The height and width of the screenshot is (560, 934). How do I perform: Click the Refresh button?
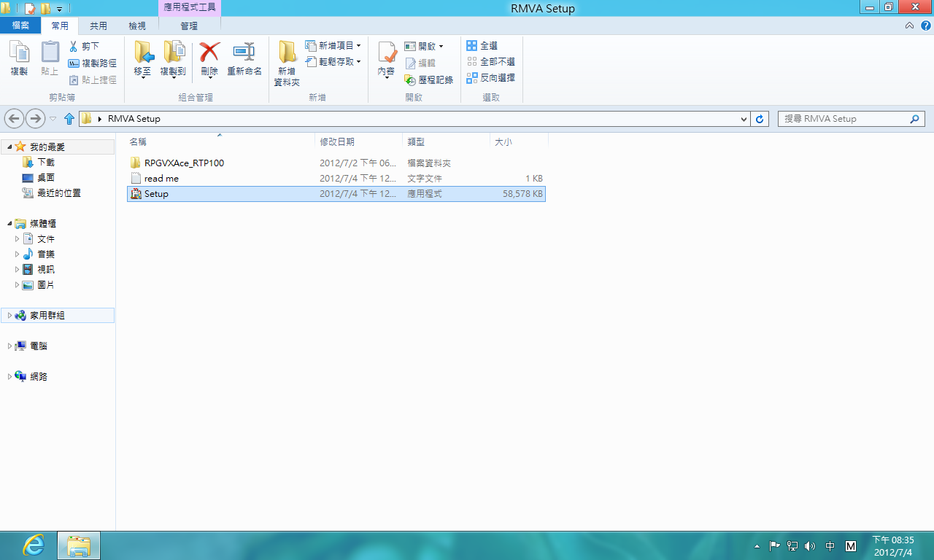(x=760, y=119)
